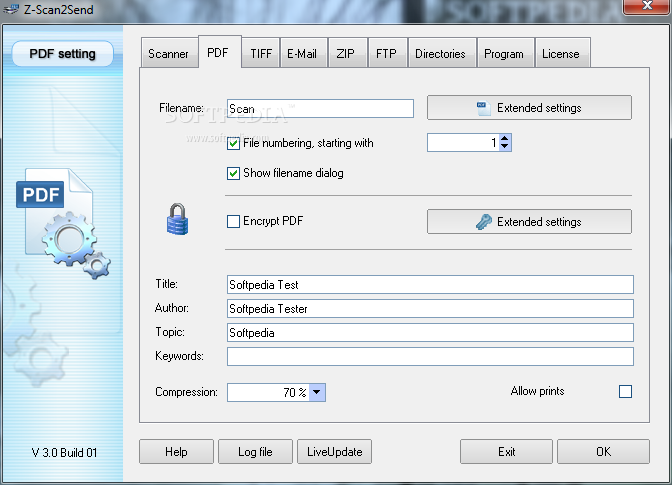Click the empty Keywords field
The image size is (672, 485).
tap(430, 356)
